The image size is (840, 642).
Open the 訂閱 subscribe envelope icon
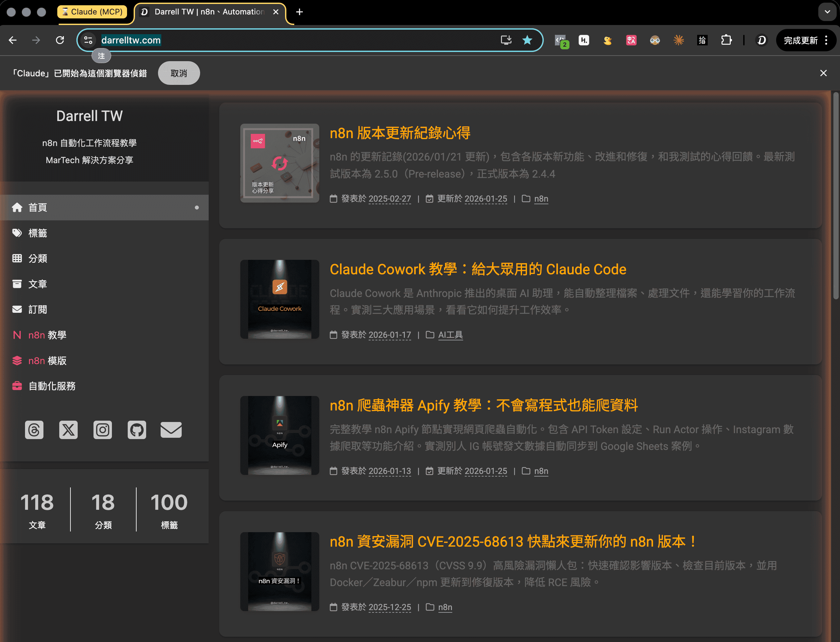[x=17, y=309]
